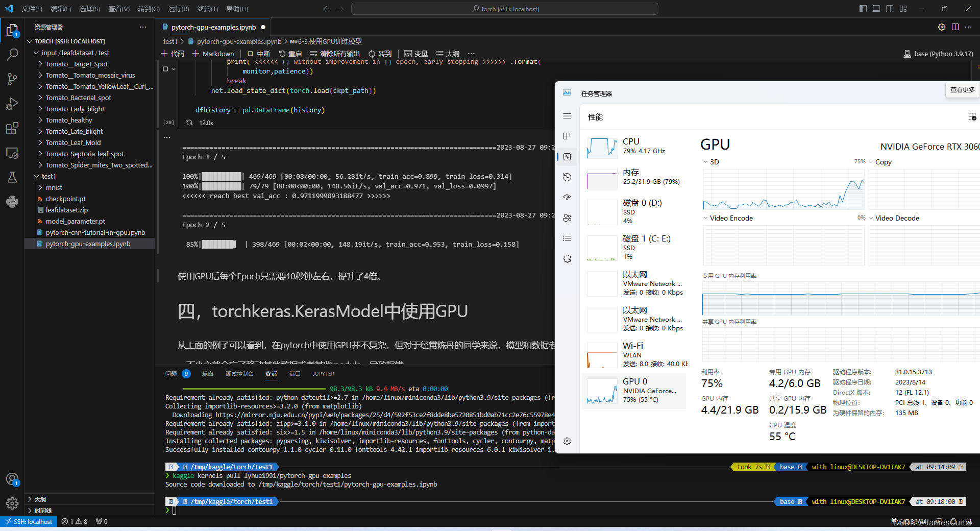Toggle the primary side bar layout icon
The image size is (980, 531).
coord(863,9)
